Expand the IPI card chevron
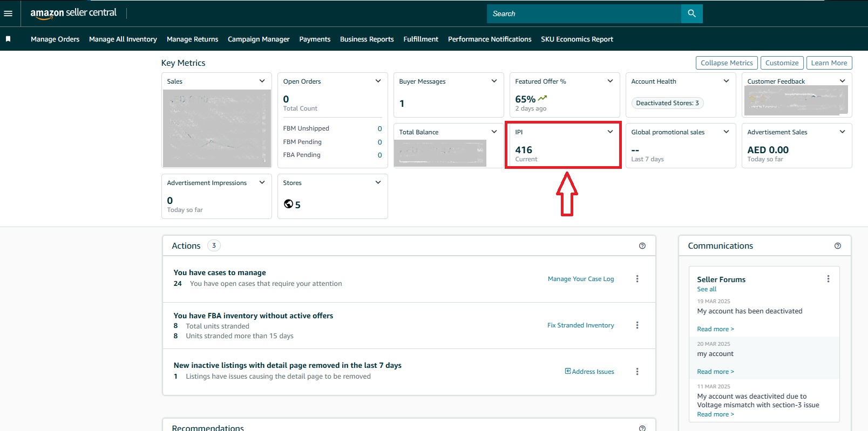Viewport: 868px width, 431px height. click(610, 132)
